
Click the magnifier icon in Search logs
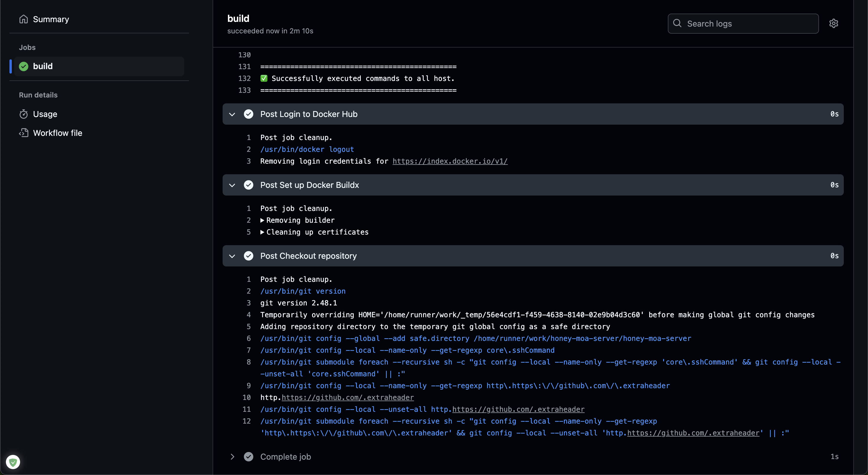coord(677,23)
